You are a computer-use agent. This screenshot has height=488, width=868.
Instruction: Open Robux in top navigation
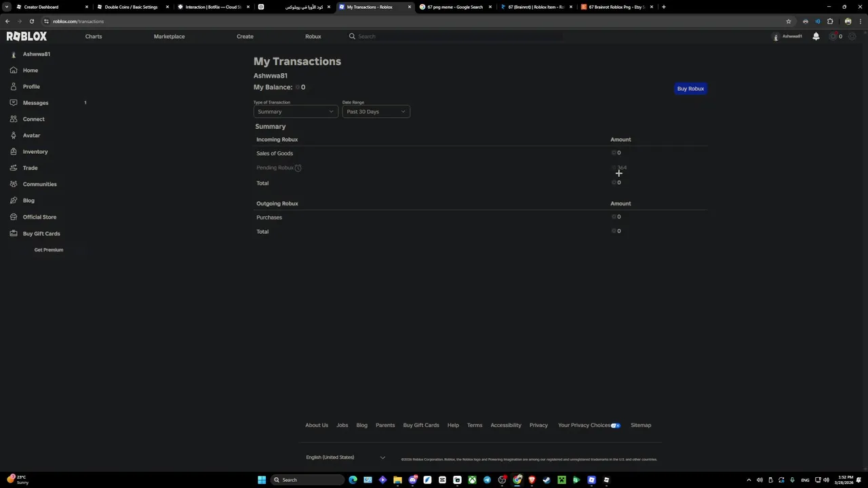[x=313, y=36]
